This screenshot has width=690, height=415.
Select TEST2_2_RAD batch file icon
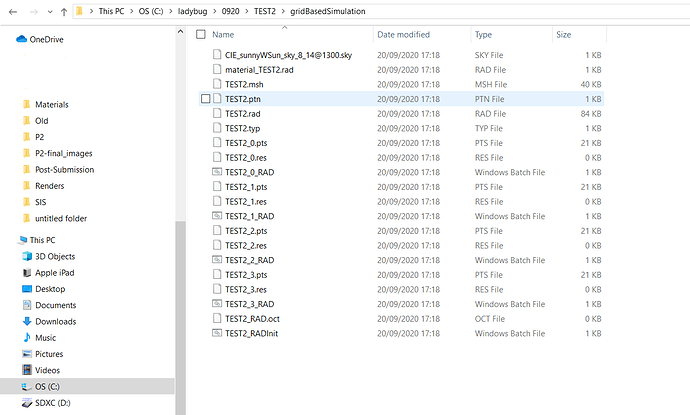click(217, 260)
